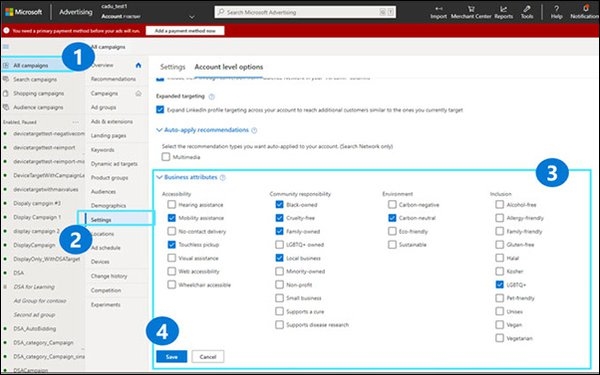This screenshot has width=600, height=375.
Task: Open Competition in the side menu
Action: (106, 290)
